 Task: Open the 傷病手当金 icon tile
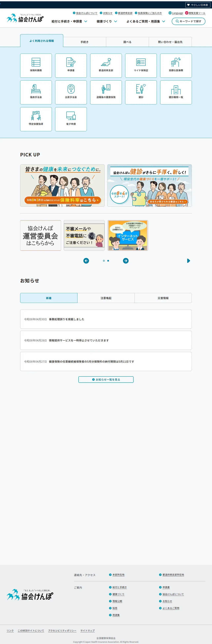pyautogui.click(x=36, y=92)
